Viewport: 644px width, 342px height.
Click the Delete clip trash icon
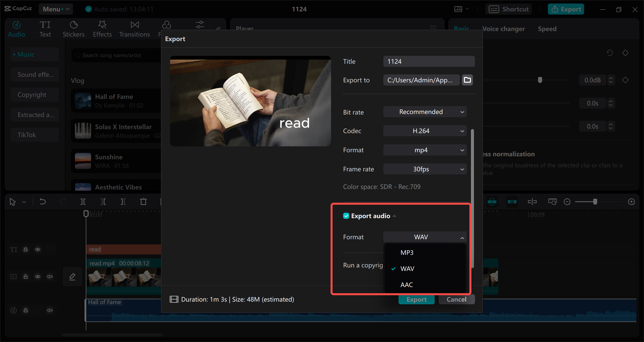pyautogui.click(x=143, y=201)
